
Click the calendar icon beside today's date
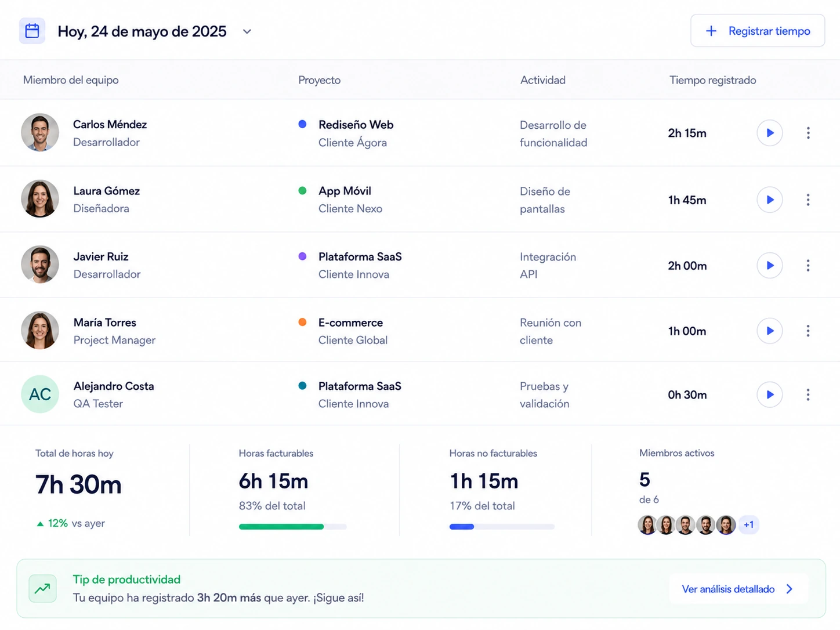tap(32, 31)
